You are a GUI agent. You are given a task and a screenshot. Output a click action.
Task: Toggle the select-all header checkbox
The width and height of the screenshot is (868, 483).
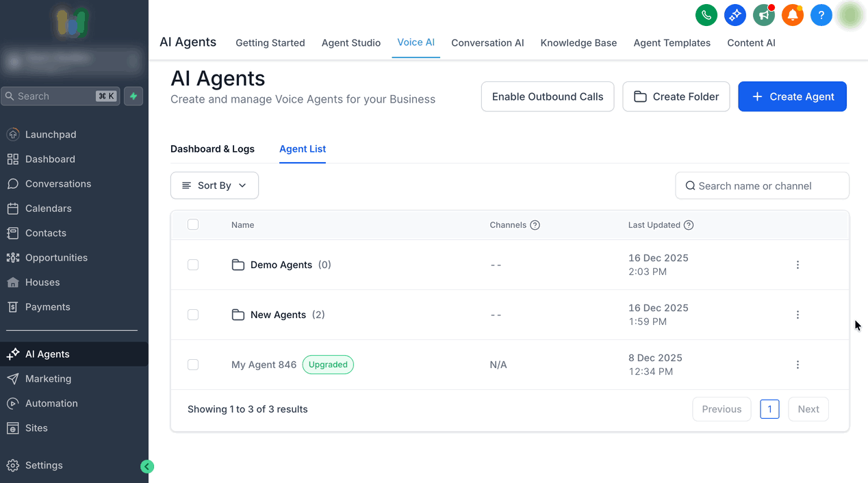click(x=193, y=224)
